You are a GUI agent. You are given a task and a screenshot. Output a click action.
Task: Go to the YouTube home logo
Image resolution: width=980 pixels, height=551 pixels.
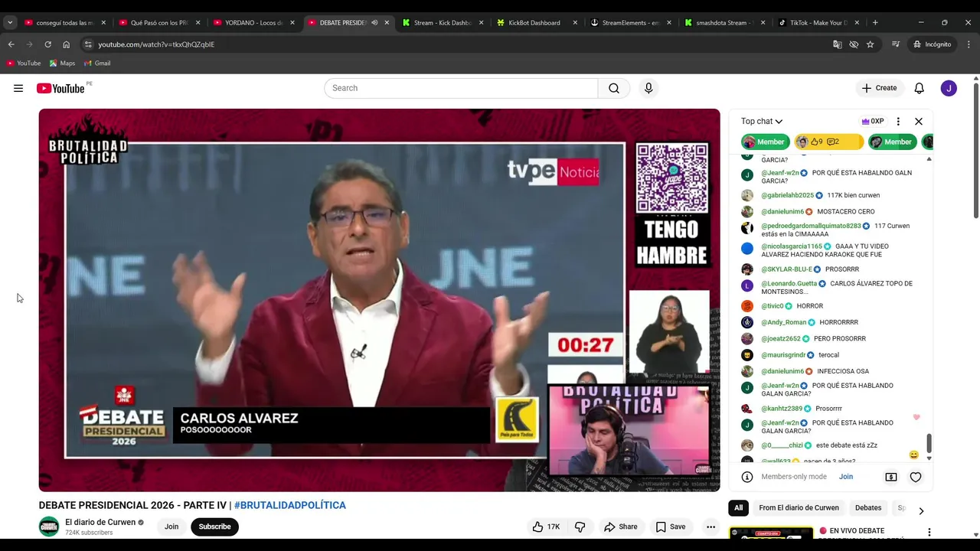[60, 88]
